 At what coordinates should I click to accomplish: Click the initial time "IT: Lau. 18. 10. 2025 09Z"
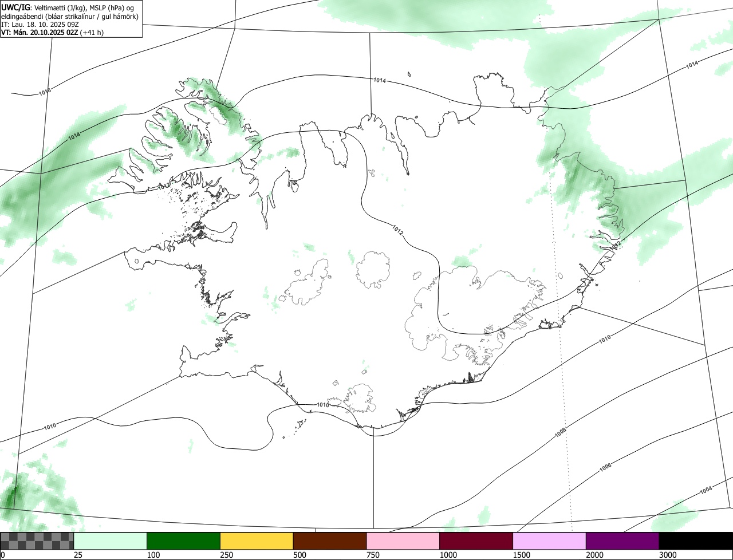(x=40, y=25)
